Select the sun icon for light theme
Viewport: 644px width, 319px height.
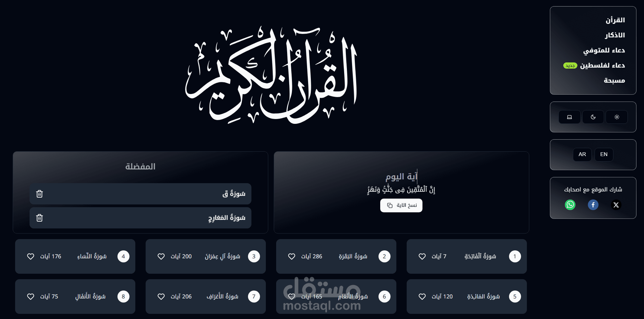click(x=617, y=117)
